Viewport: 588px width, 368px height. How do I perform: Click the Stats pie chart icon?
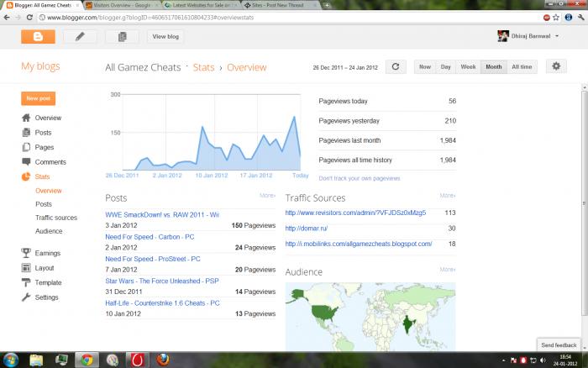[x=26, y=176]
